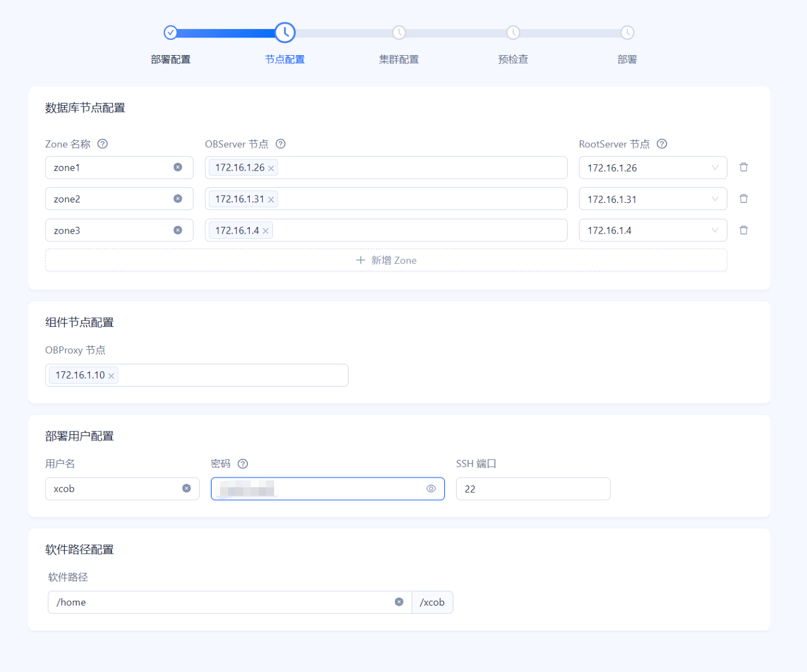Clear the 软件路径 /home input

pos(399,602)
